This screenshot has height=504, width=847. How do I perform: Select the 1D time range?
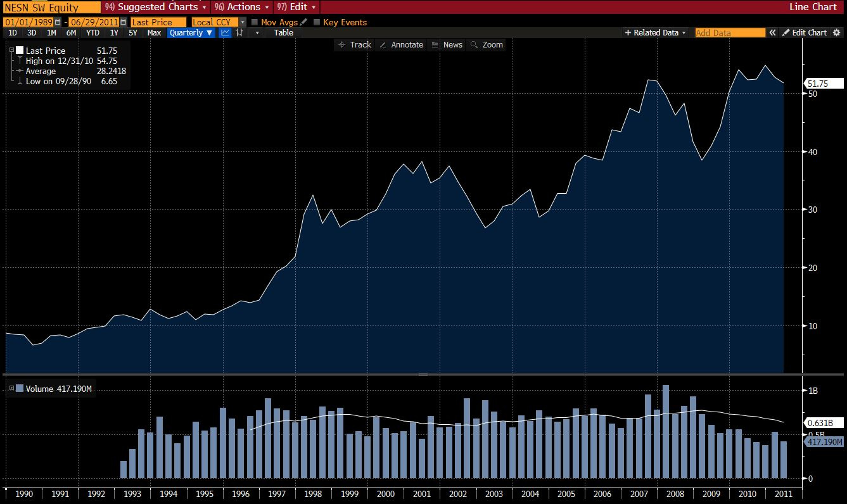pos(13,33)
